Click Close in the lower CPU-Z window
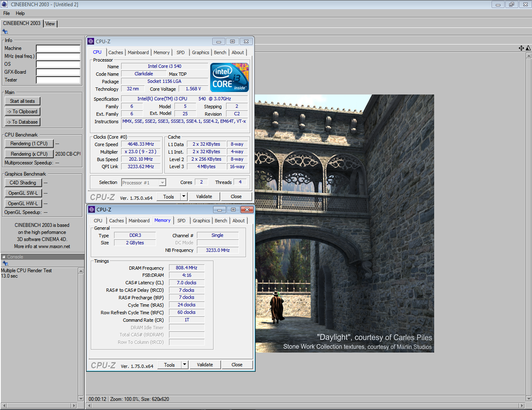The width and height of the screenshot is (532, 410). click(x=237, y=365)
